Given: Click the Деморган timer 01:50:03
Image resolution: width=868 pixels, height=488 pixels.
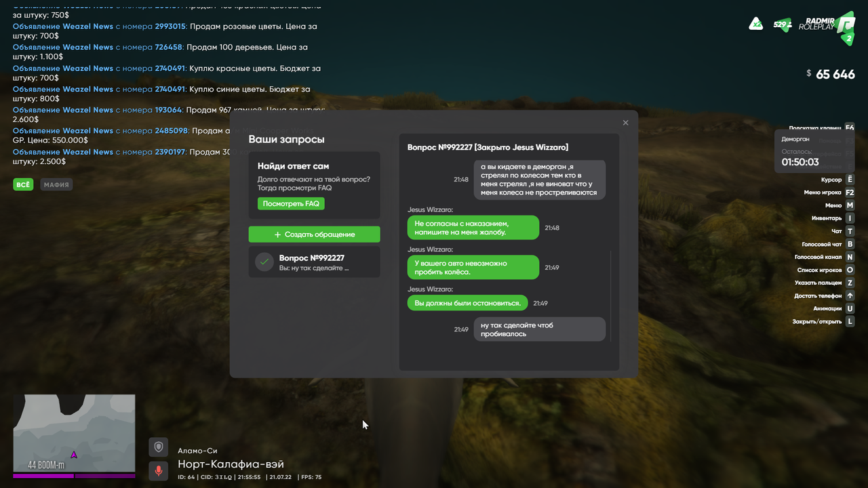Looking at the screenshot, I should (x=800, y=162).
